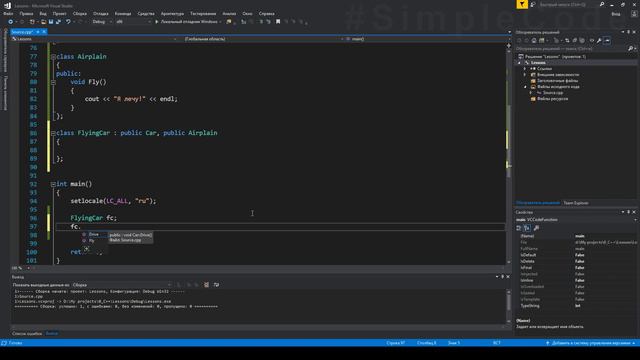
Task: Select Заголовочные файлы folder in tree
Action: tap(557, 81)
